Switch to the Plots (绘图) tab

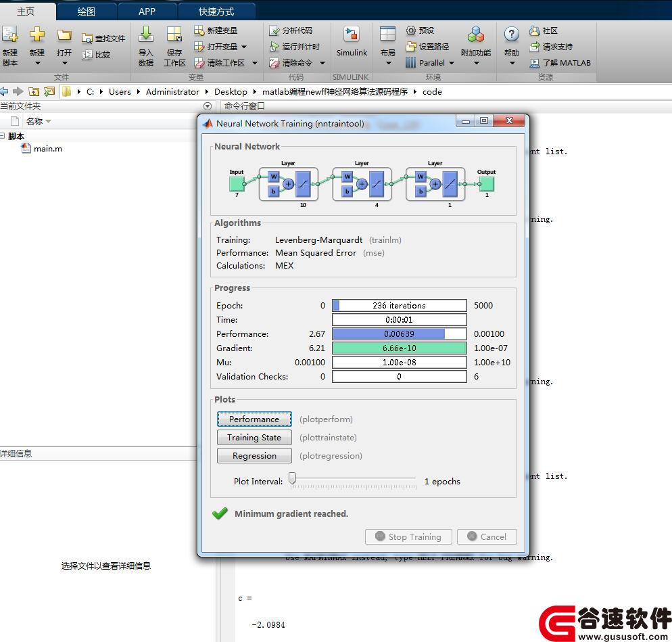pos(87,11)
